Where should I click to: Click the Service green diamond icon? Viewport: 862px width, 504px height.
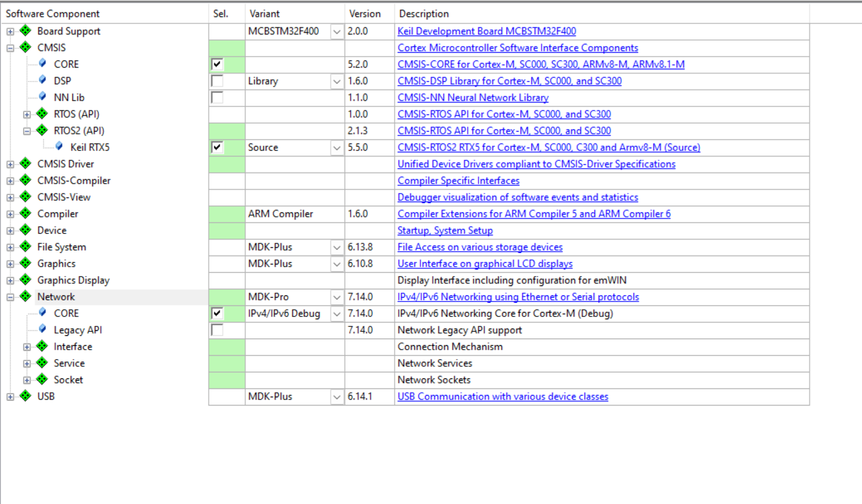point(42,362)
